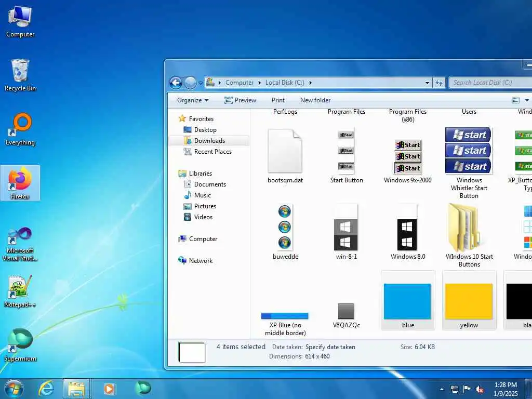Image resolution: width=532 pixels, height=399 pixels.
Task: Click the Explorer Forward arrow button
Action: point(190,83)
